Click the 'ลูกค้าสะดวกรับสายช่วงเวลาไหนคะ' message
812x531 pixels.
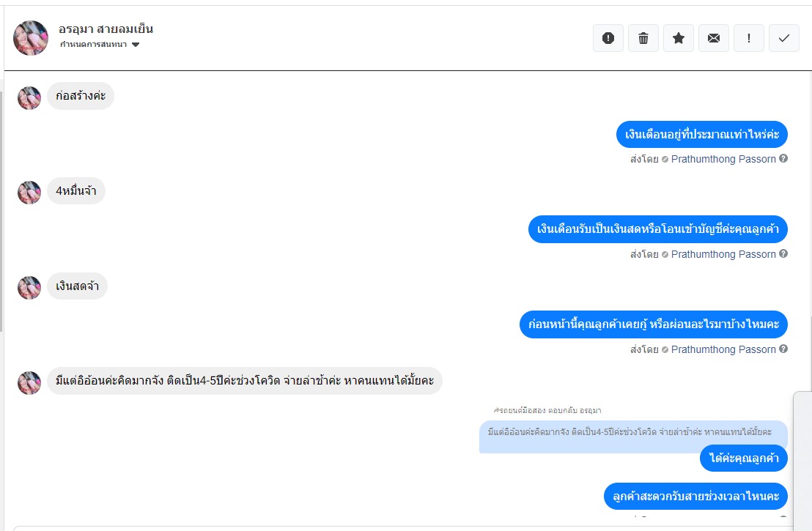(x=695, y=496)
